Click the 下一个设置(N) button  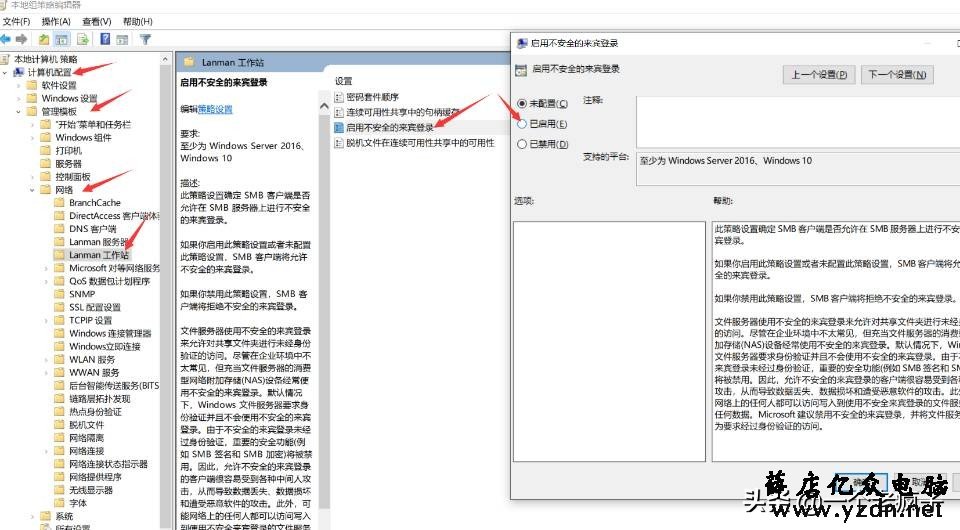(897, 75)
